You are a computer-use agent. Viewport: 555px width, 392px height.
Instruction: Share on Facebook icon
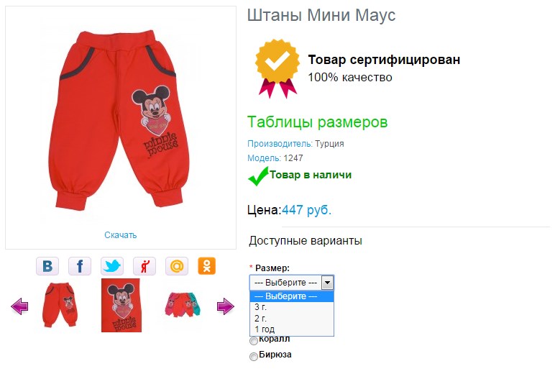pyautogui.click(x=80, y=266)
